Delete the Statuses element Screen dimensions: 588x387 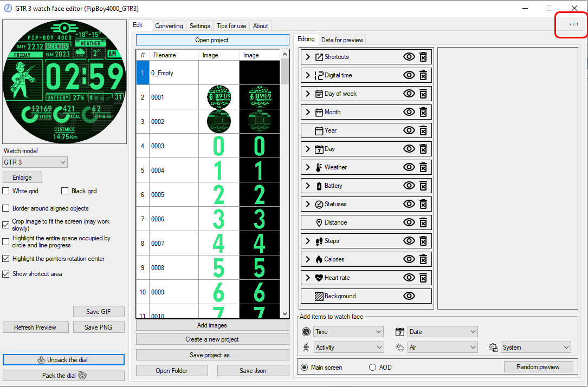423,204
